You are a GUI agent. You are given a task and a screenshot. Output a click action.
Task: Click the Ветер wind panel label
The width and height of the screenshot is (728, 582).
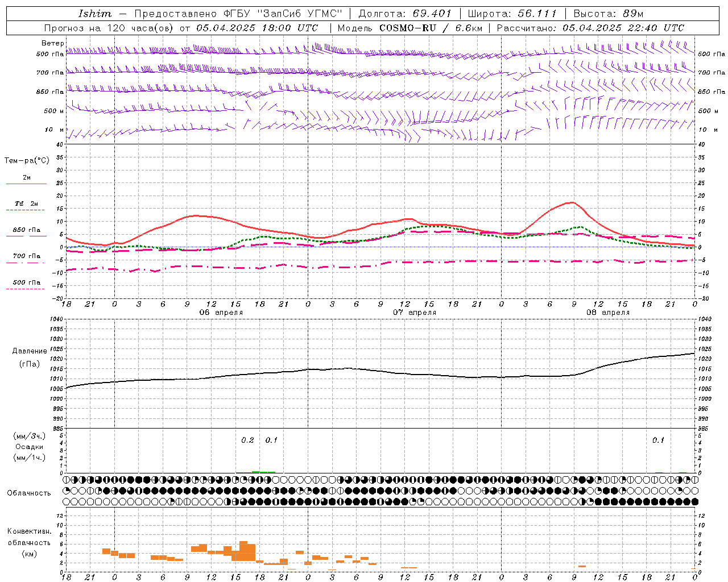(x=53, y=43)
